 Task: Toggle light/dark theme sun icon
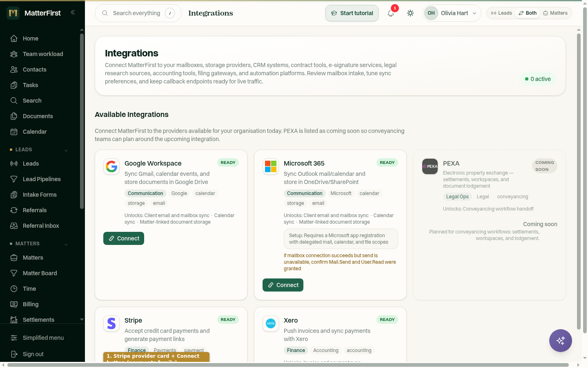coord(410,13)
